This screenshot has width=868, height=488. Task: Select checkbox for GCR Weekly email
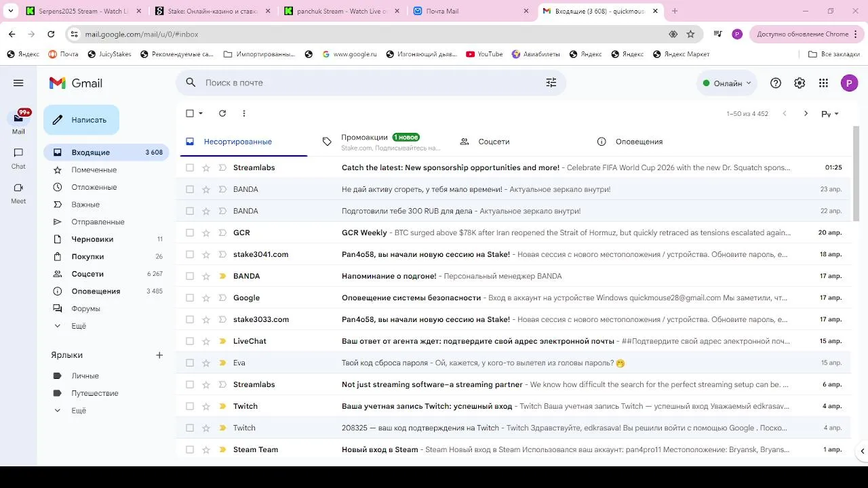[190, 232]
